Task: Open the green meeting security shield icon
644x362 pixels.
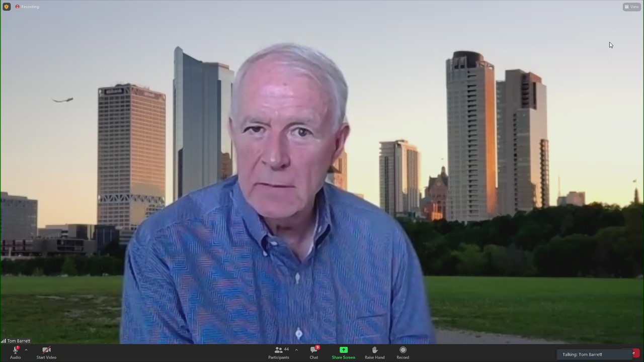Action: 7,7
